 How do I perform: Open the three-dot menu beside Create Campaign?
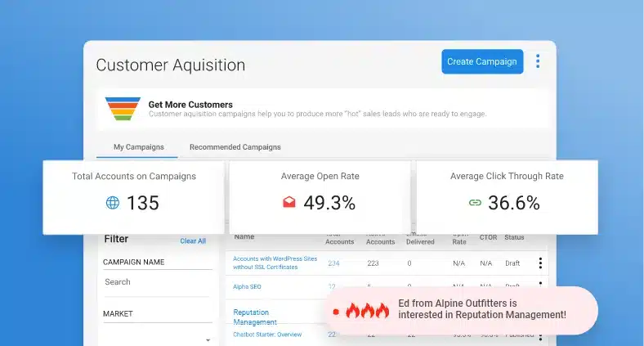coord(538,62)
